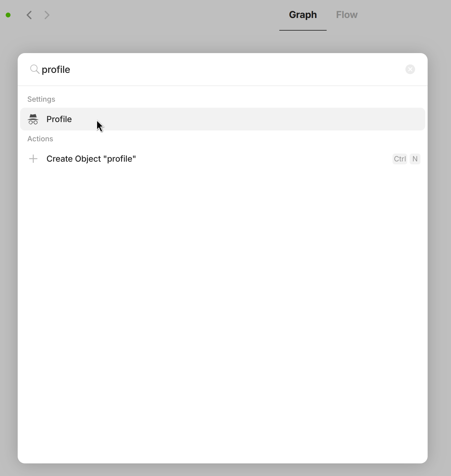Click the magnifying glass search icon
The width and height of the screenshot is (451, 476).
tap(35, 69)
